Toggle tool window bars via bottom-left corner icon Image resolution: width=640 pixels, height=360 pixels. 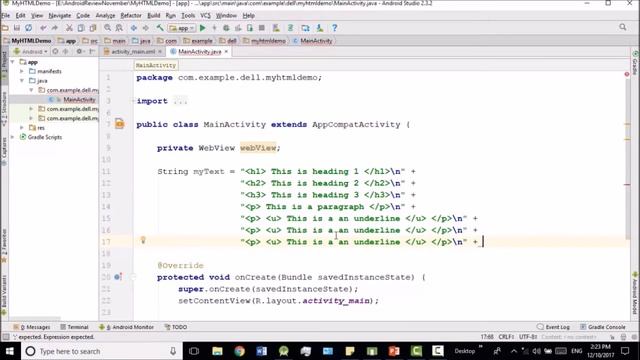click(5, 337)
